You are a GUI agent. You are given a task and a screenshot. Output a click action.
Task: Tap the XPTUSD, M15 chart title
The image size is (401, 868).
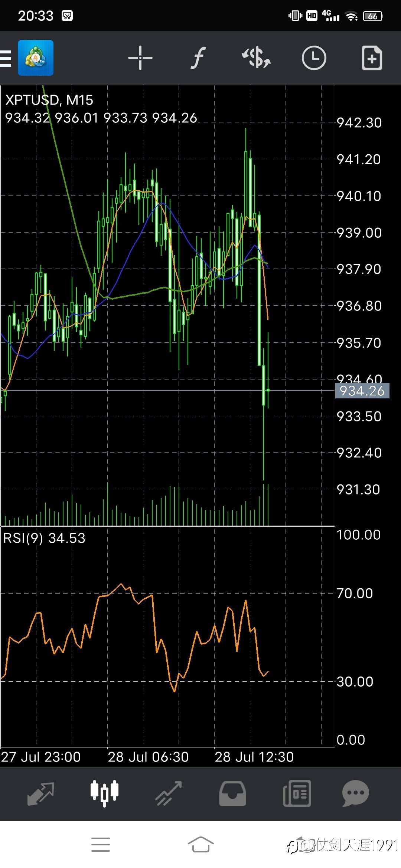[x=49, y=100]
